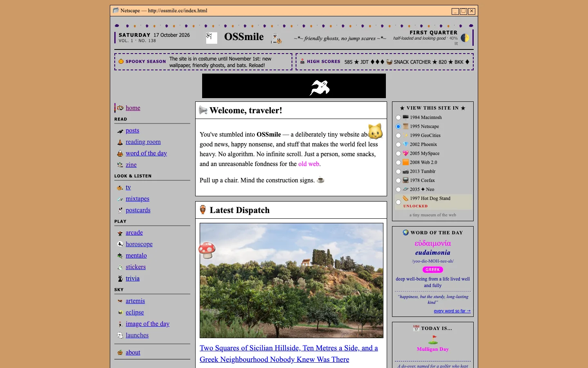Click the icon beside the arcade link

pos(120,233)
